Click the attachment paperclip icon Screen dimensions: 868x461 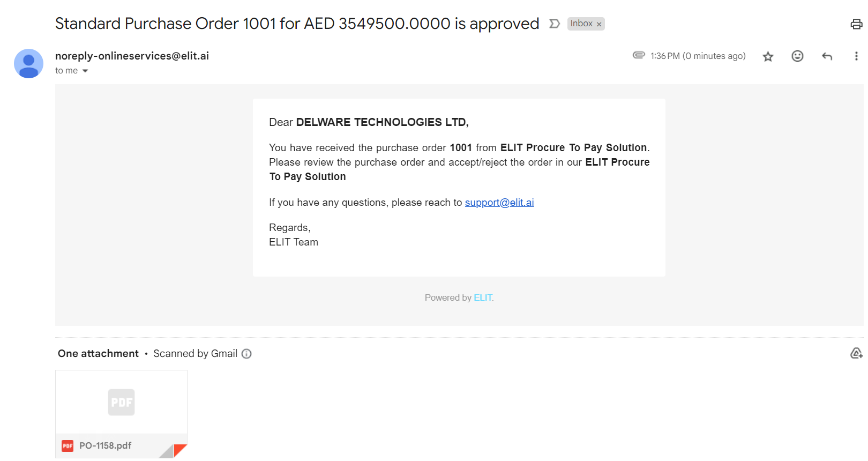coord(639,55)
